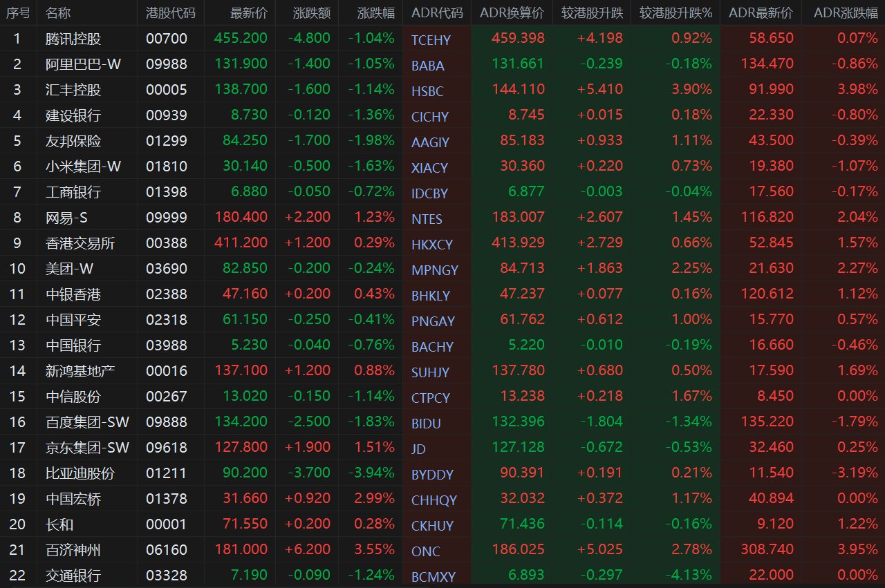Open the 百济神州 stock name
This screenshot has width=885, height=588.
pyautogui.click(x=73, y=550)
